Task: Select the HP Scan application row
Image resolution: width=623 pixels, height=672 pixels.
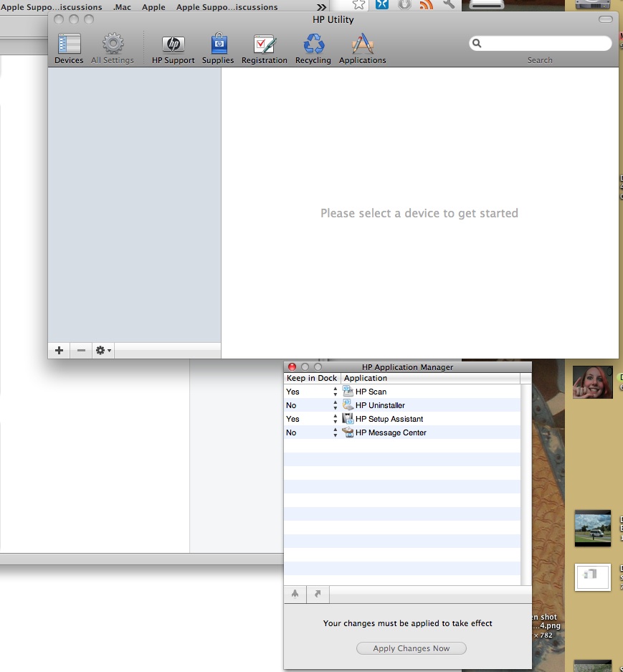Action: click(x=402, y=392)
